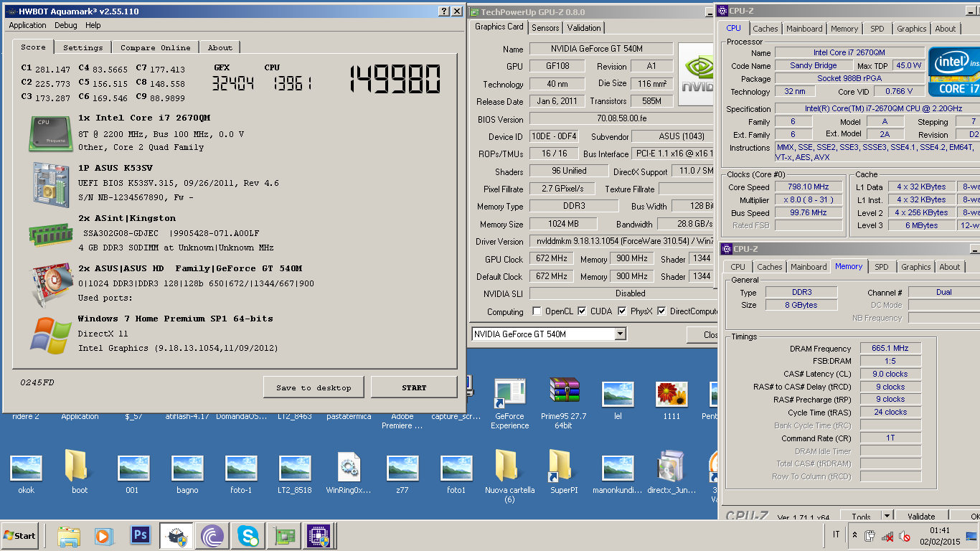Show hidden system tray icons
The height and width of the screenshot is (551, 980).
pyautogui.click(x=854, y=536)
